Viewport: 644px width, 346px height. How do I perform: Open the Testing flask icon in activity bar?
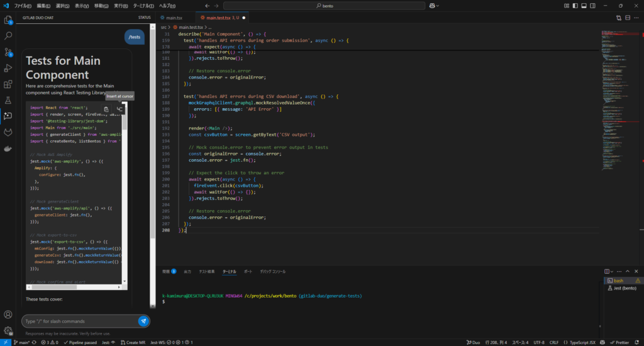tap(8, 100)
